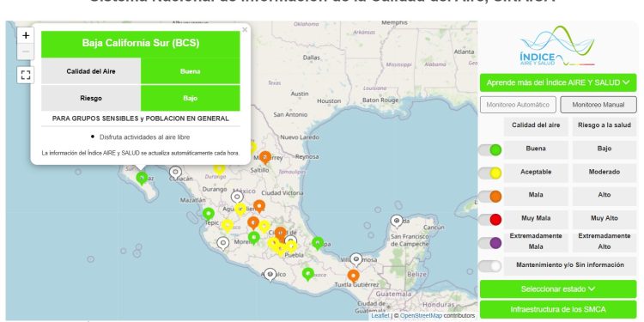Select the green marker over Morelia

[x=254, y=238]
